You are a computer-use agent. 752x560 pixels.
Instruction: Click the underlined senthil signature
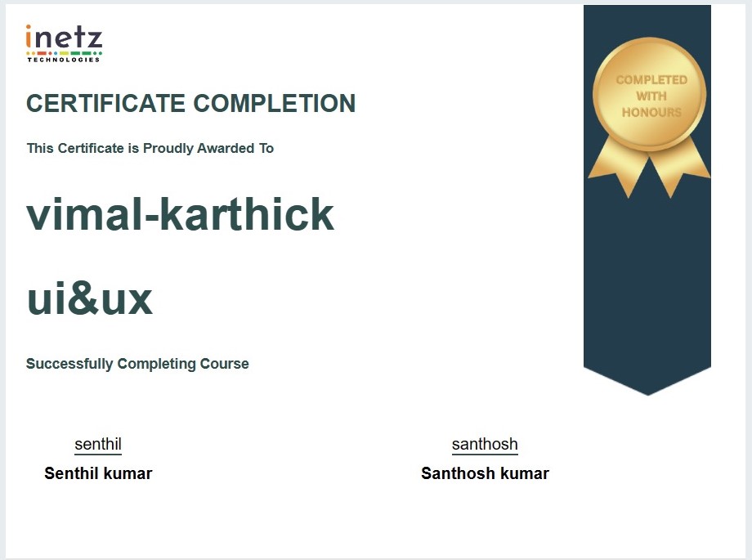[98, 445]
